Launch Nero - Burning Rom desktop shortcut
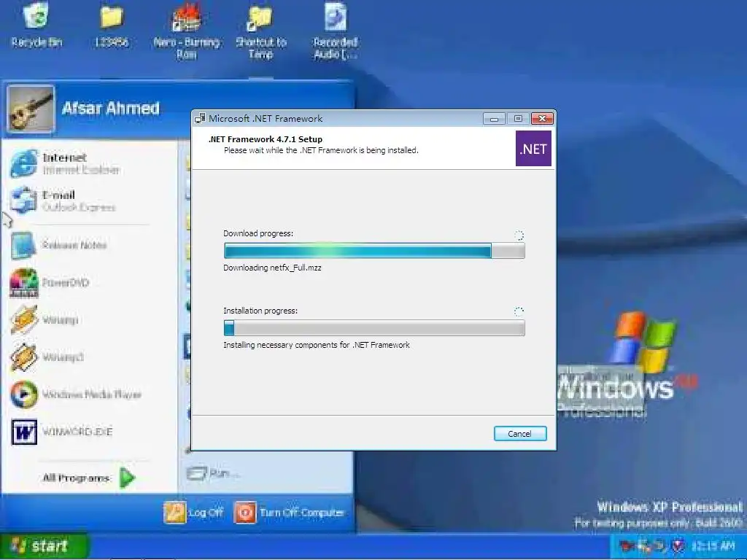Image resolution: width=747 pixels, height=560 pixels. [186, 31]
